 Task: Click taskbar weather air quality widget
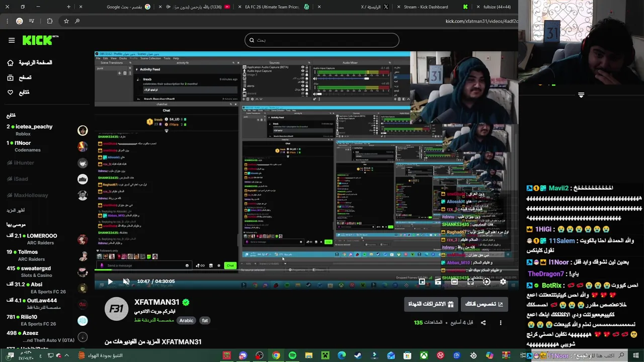(101, 355)
